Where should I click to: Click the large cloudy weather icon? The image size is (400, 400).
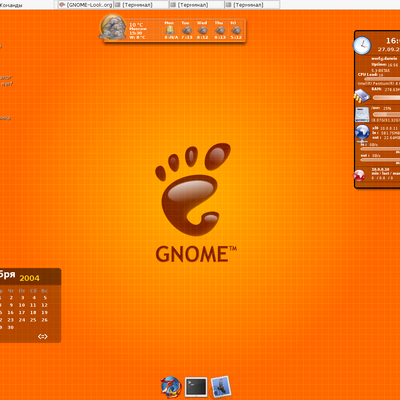113,27
